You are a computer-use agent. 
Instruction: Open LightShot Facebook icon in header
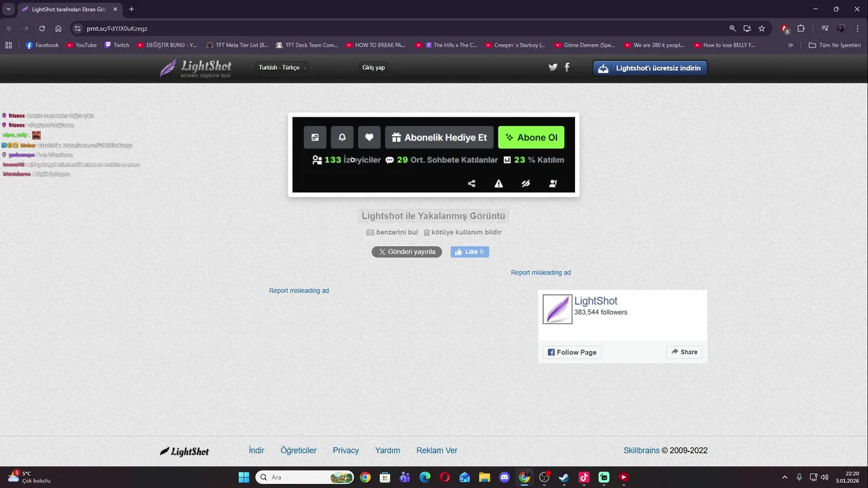(x=567, y=67)
